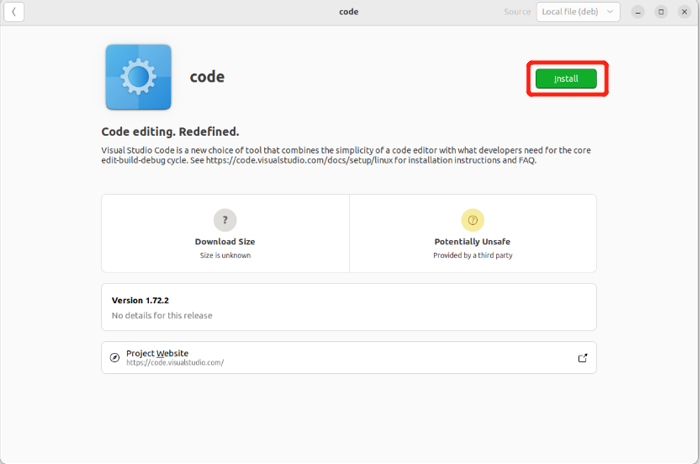Click the 'code' app name next to icon
Viewport: 700px width, 464px height.
click(x=207, y=77)
